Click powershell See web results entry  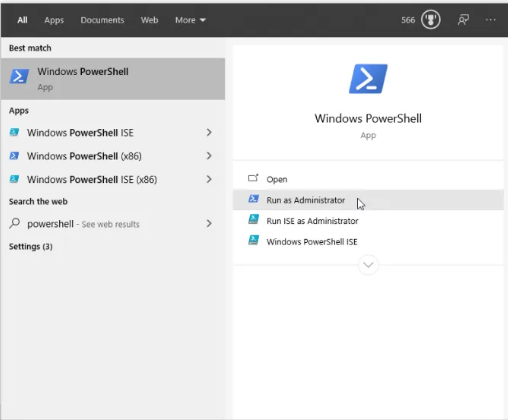(113, 223)
